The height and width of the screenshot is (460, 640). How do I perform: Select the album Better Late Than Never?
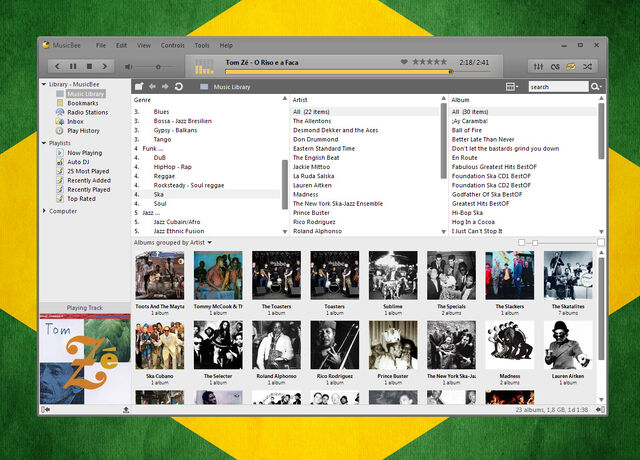click(x=483, y=139)
